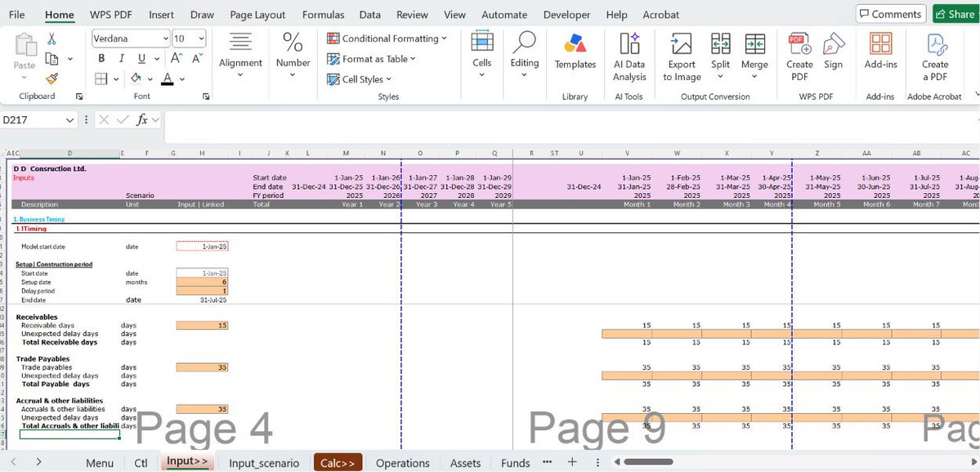Image resolution: width=980 pixels, height=472 pixels.
Task: Click Create PDF in WPS PDF group
Action: pos(799,57)
